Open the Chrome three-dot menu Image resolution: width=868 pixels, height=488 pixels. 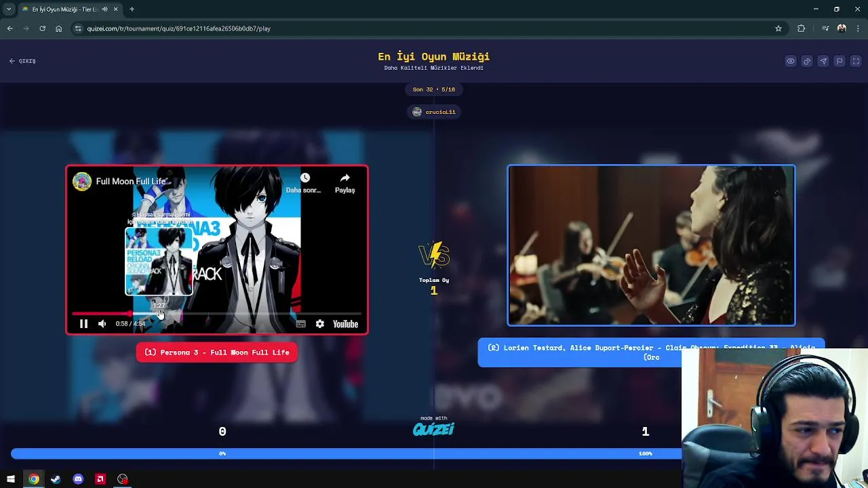pyautogui.click(x=859, y=28)
